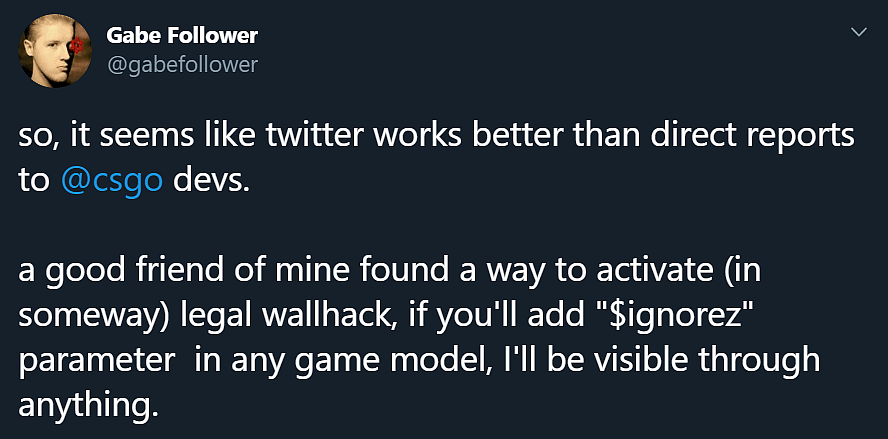Viewport: 888px width, 439px height.
Task: Open the tweet options chevron menu
Action: pyautogui.click(x=859, y=32)
